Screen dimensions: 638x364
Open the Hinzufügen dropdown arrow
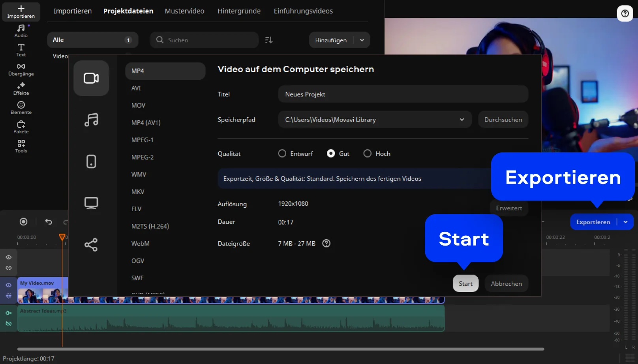tap(362, 40)
